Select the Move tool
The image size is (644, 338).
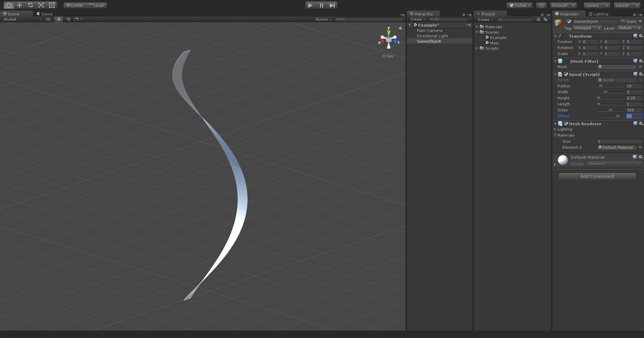(x=19, y=5)
